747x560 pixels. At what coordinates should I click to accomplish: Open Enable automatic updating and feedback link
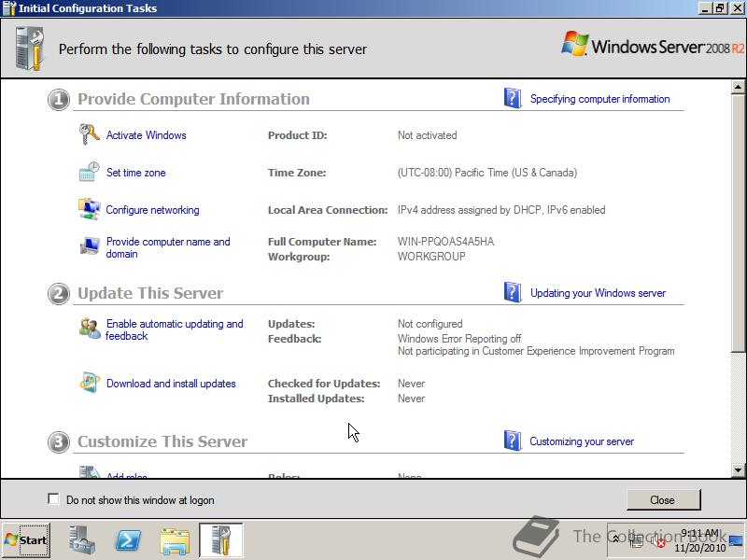click(175, 329)
